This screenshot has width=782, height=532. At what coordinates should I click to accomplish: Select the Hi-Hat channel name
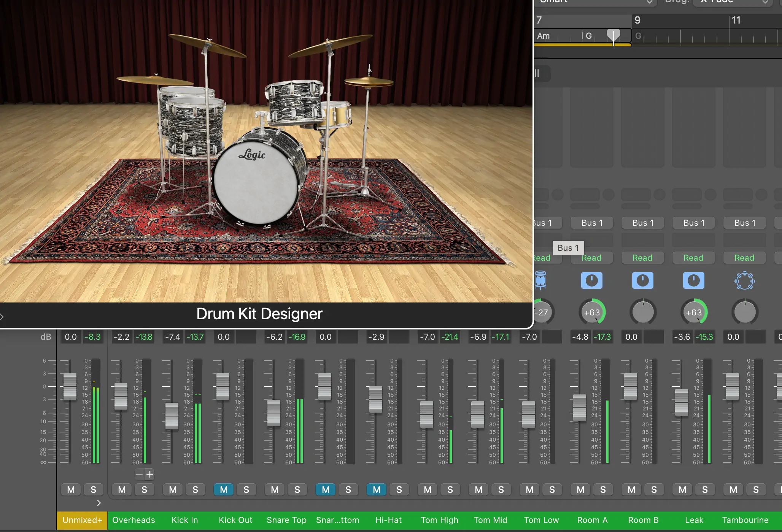pos(388,520)
